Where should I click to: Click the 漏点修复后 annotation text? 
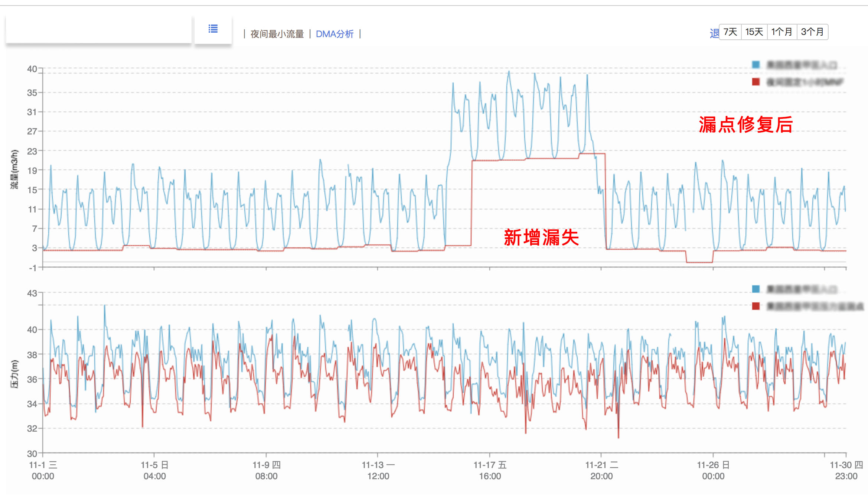pos(745,124)
